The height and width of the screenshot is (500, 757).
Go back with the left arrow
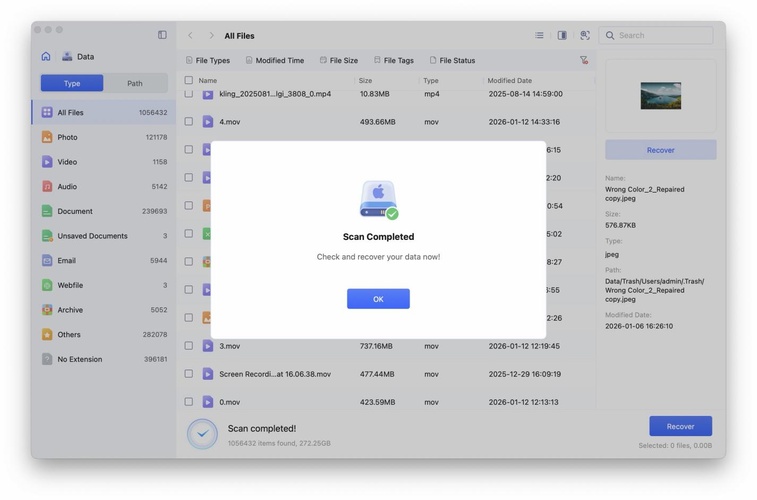click(191, 35)
